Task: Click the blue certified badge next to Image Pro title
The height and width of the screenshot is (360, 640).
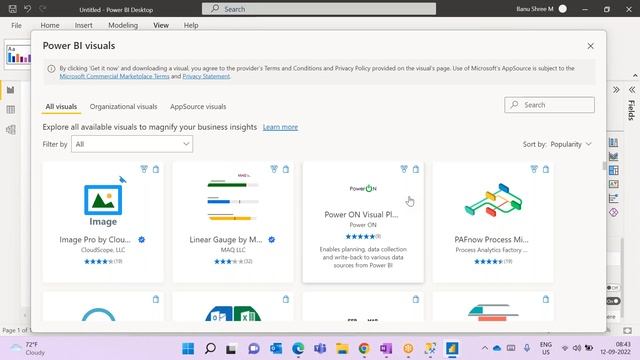Action: pos(141,240)
